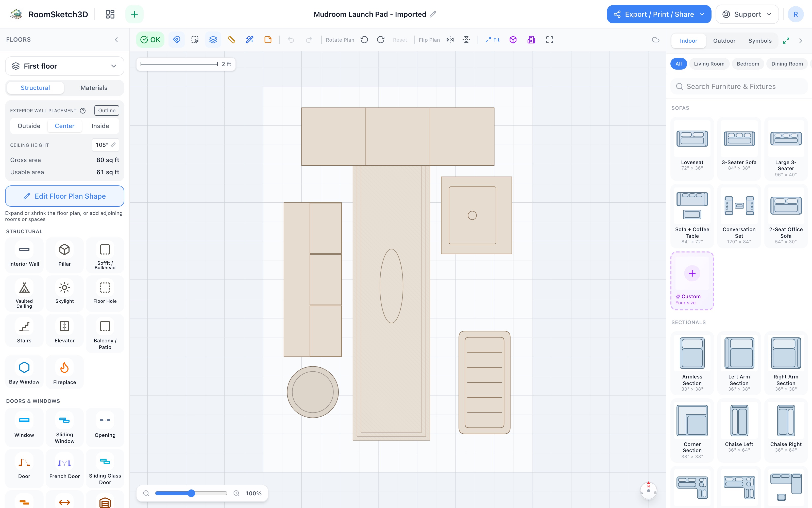Place a Sliding Glass Door
This screenshot has width=812, height=508.
pyautogui.click(x=105, y=468)
